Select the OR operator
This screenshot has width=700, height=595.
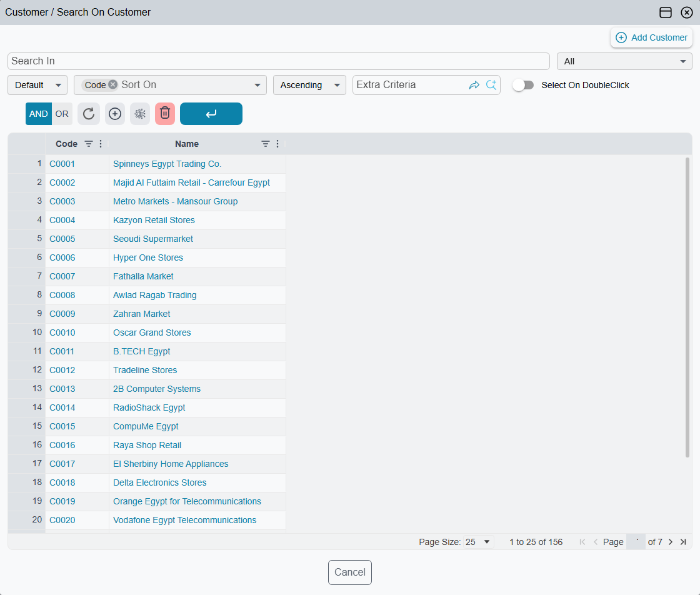coord(62,114)
